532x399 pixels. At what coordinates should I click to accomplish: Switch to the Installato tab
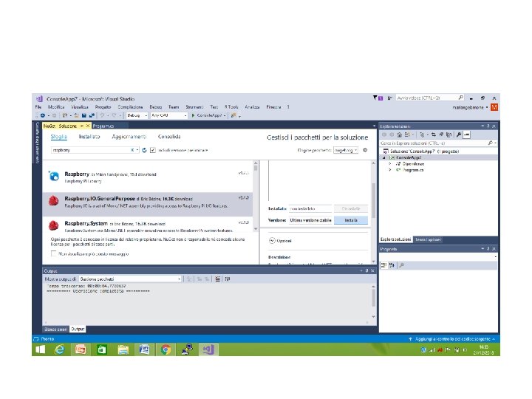pyautogui.click(x=89, y=137)
